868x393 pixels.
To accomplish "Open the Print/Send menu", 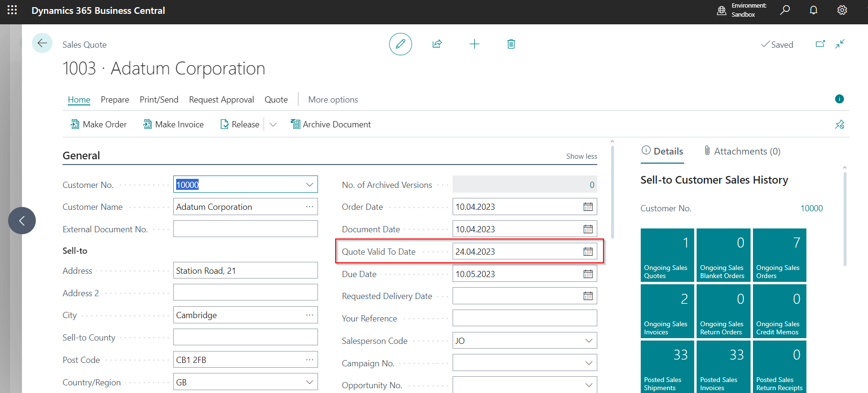I will 159,100.
